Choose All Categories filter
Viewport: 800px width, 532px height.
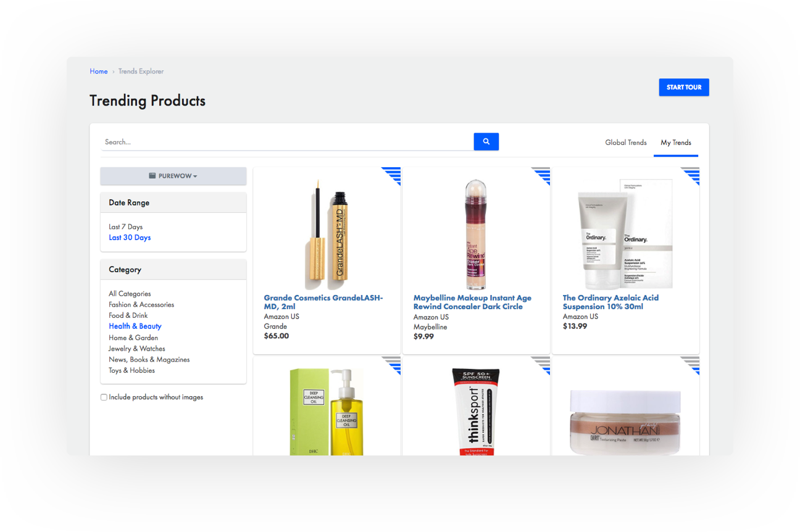point(130,294)
